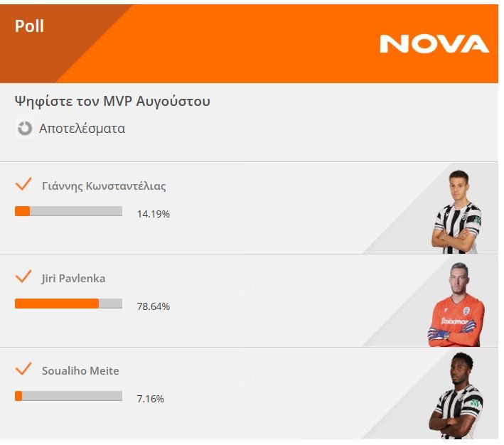Click the 78.64% percentage text

154,306
